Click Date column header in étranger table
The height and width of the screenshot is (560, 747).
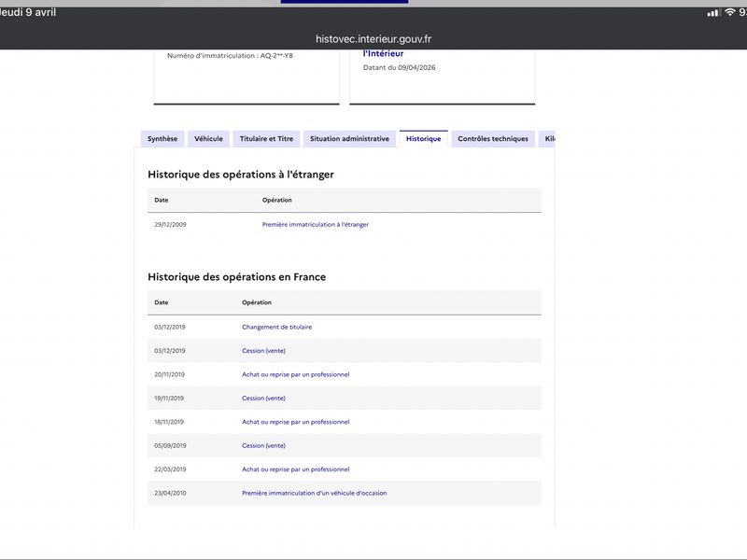161,200
